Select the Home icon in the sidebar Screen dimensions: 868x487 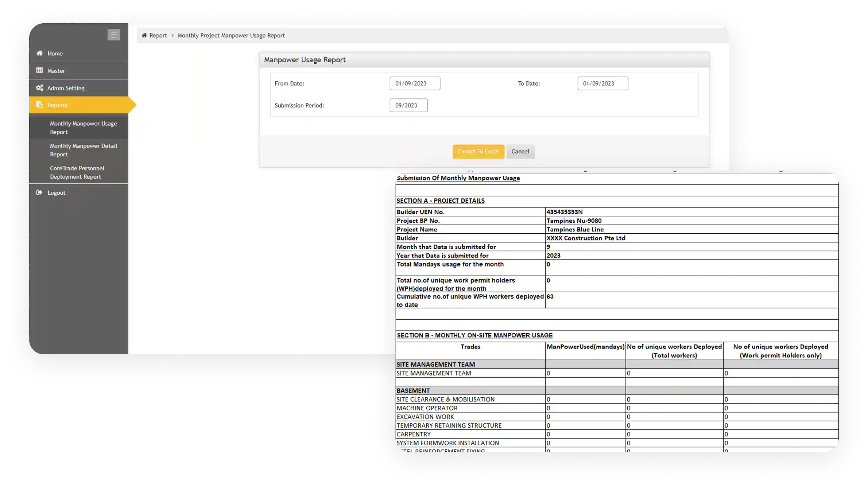coord(40,53)
